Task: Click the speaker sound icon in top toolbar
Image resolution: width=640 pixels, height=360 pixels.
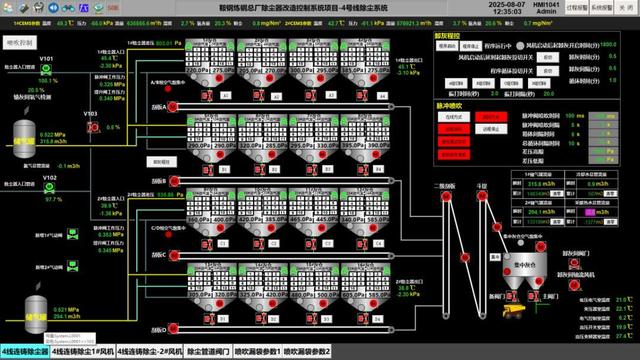Action: coord(53,7)
